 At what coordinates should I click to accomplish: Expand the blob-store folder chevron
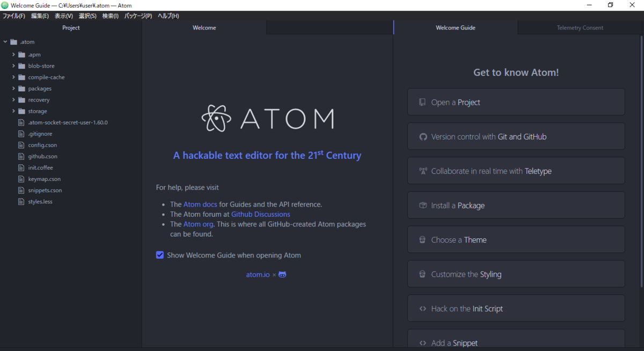(13, 66)
